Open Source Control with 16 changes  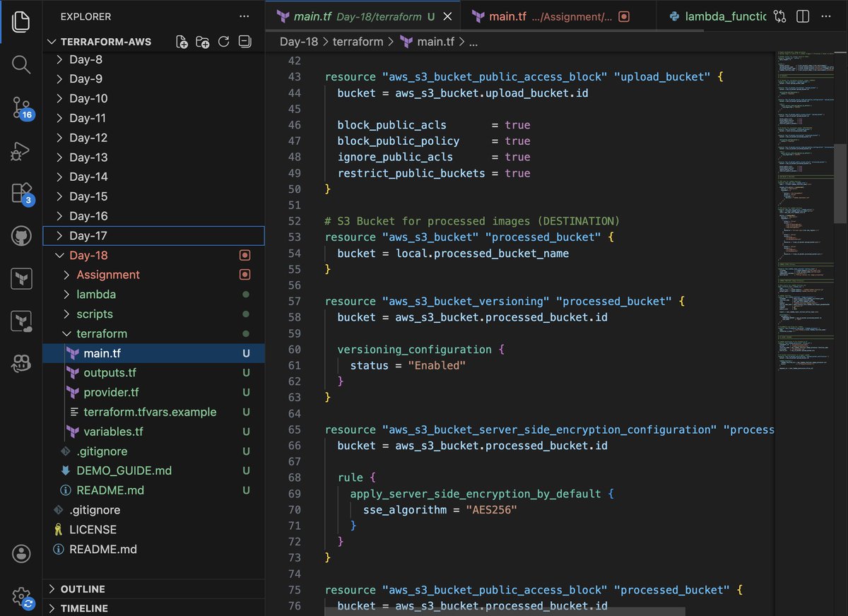[21, 107]
